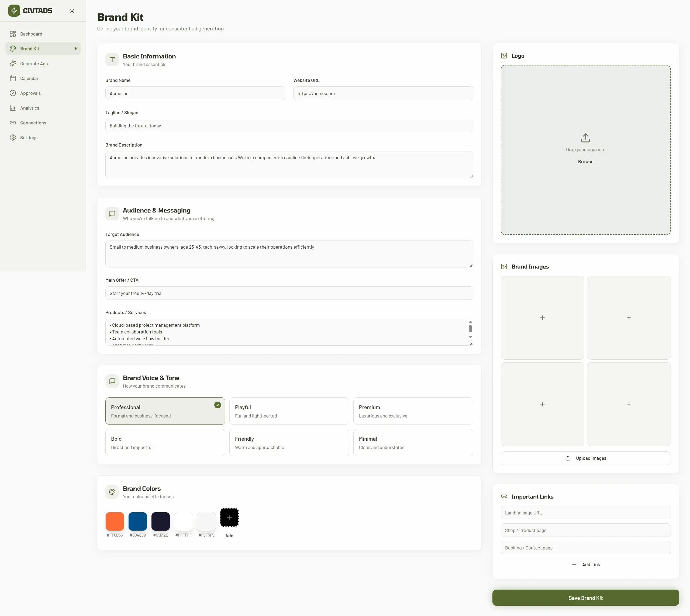Image resolution: width=690 pixels, height=616 pixels.
Task: Open Settings via the gear icon
Action: point(12,137)
